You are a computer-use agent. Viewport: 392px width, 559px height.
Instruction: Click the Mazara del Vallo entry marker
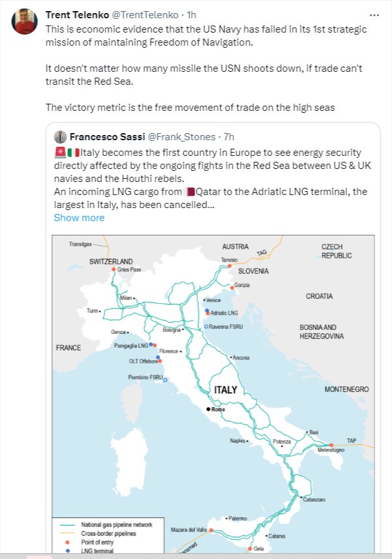pyautogui.click(x=211, y=530)
